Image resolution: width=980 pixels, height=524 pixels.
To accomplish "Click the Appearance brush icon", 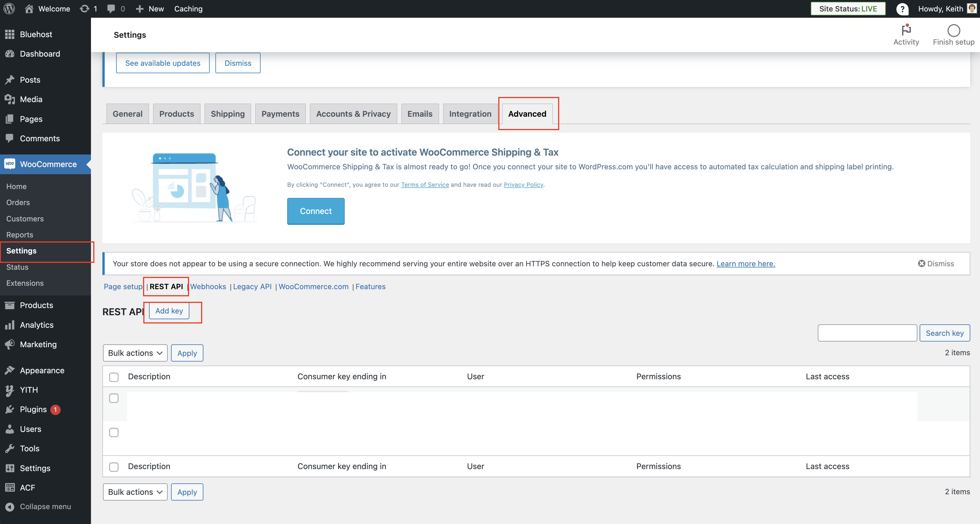I will [10, 370].
